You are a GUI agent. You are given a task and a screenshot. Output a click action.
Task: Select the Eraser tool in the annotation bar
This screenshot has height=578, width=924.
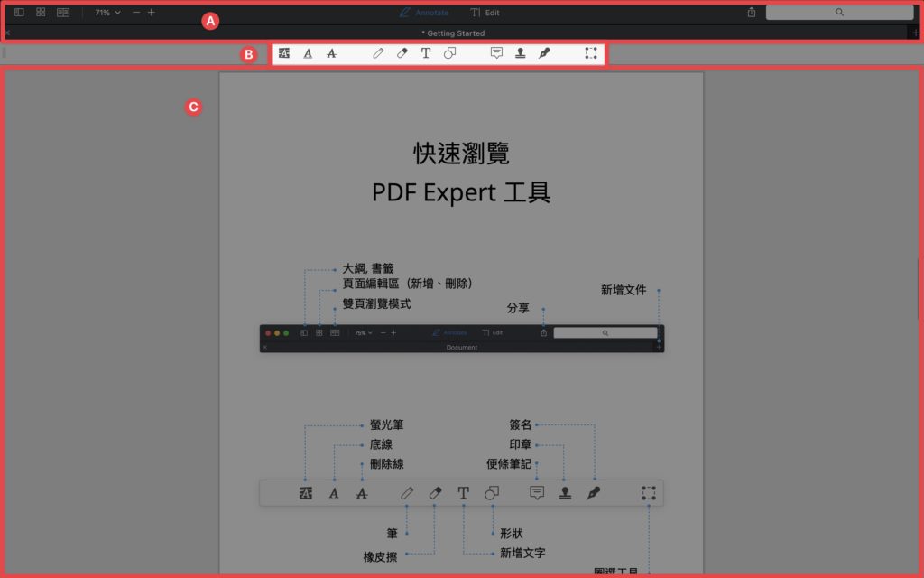pyautogui.click(x=402, y=53)
